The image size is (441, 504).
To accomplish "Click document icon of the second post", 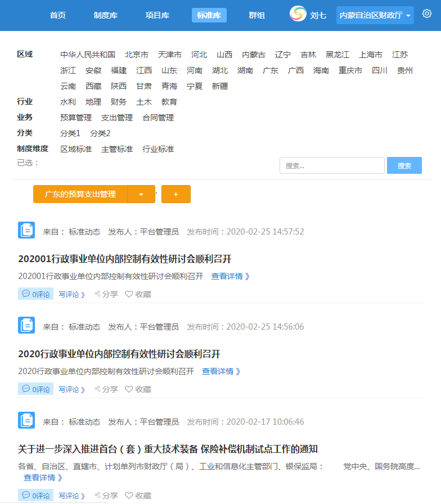I will pos(26,325).
